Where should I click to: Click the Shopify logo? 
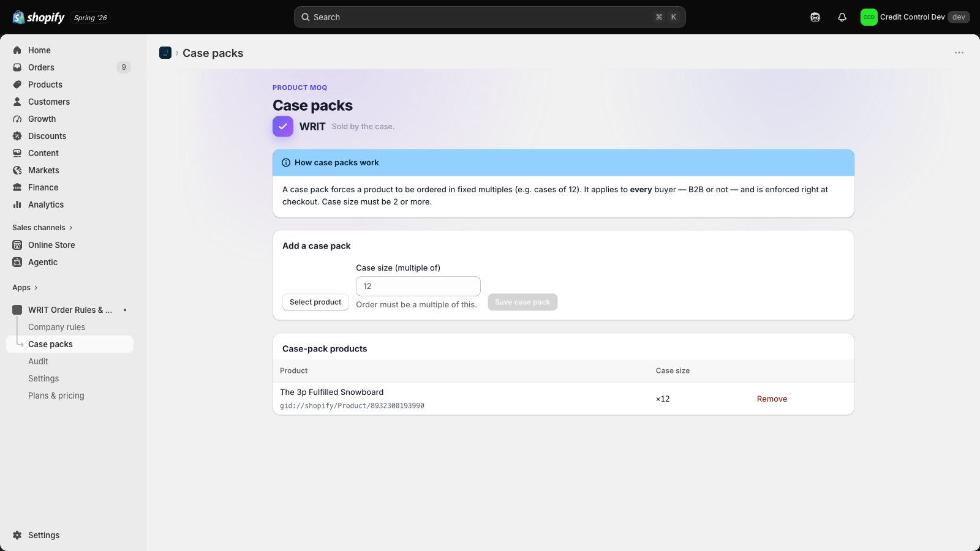(x=39, y=17)
